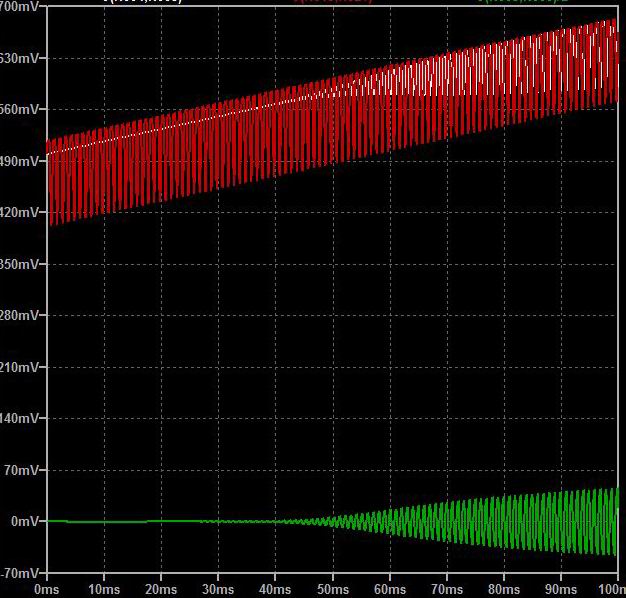The image size is (626, 598).
Task: Select the -70mV axis tick label
Action: point(20,573)
